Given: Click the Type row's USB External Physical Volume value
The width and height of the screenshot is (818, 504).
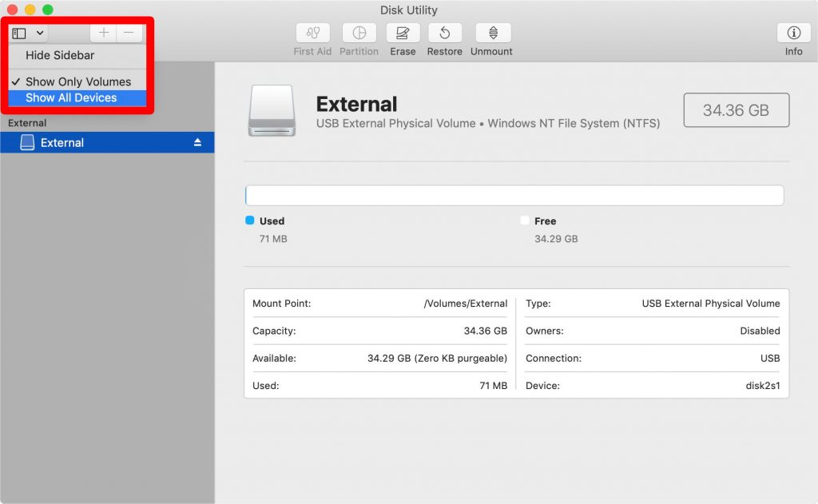Looking at the screenshot, I should click(710, 304).
